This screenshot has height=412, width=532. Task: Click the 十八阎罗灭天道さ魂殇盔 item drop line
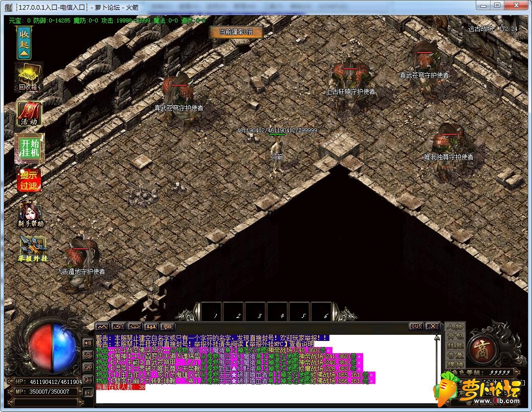coord(229,356)
